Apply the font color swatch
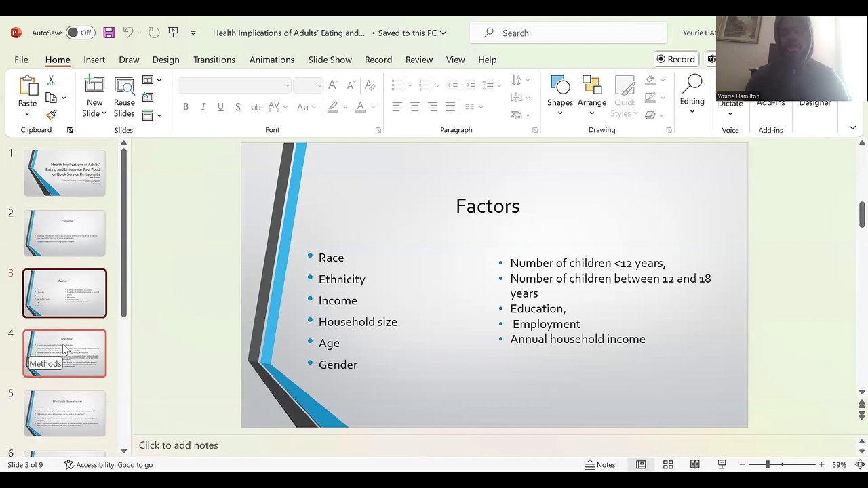Screen dimensions: 868x488 (x=360, y=107)
